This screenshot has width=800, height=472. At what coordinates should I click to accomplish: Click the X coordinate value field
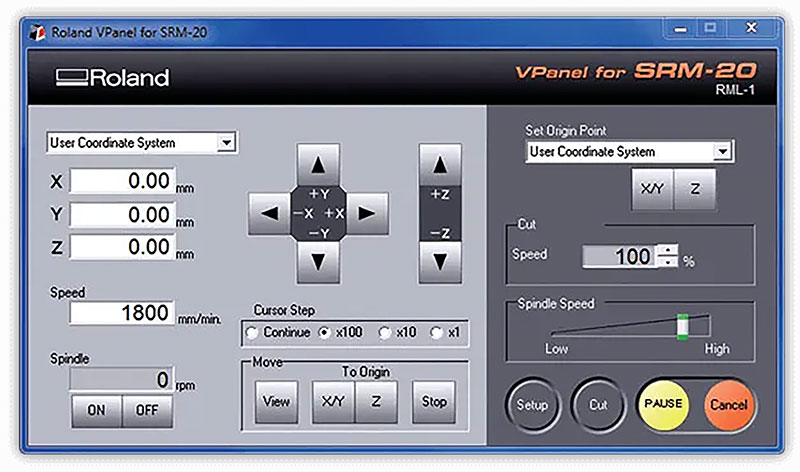pos(122,181)
